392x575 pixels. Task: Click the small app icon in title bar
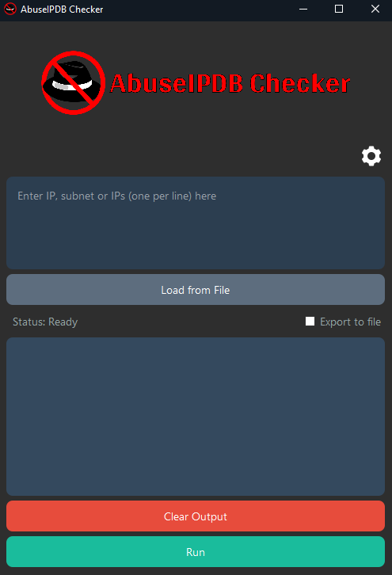(x=10, y=9)
